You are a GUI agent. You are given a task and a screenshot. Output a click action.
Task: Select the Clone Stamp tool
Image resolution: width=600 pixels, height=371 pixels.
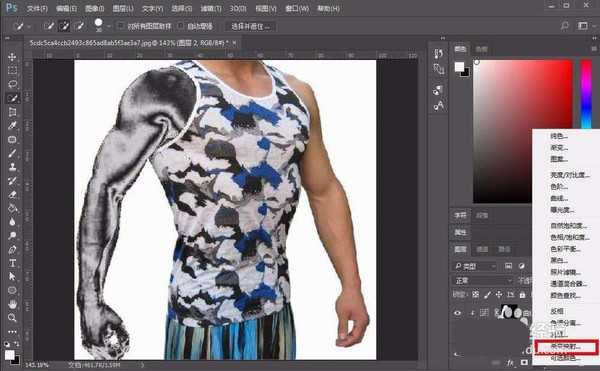[x=12, y=167]
